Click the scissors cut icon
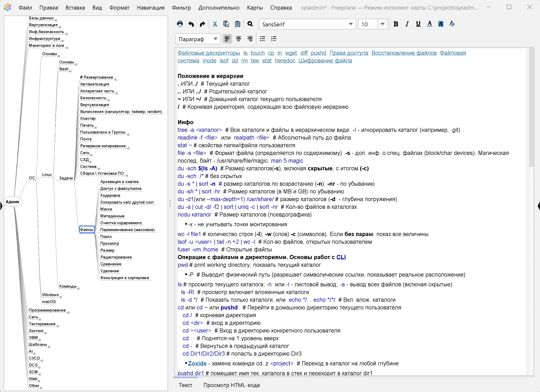The image size is (540, 392). [x=215, y=24]
